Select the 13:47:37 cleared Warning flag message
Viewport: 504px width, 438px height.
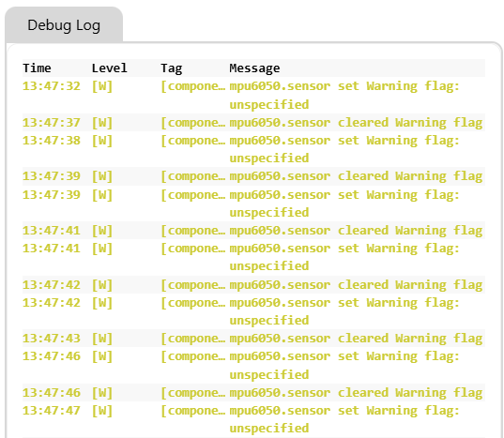356,123
